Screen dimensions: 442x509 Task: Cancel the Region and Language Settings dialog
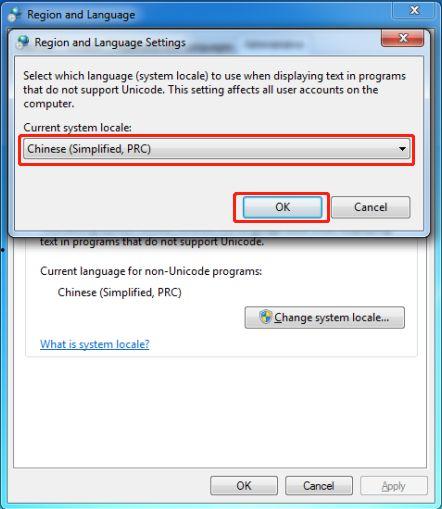pos(370,207)
